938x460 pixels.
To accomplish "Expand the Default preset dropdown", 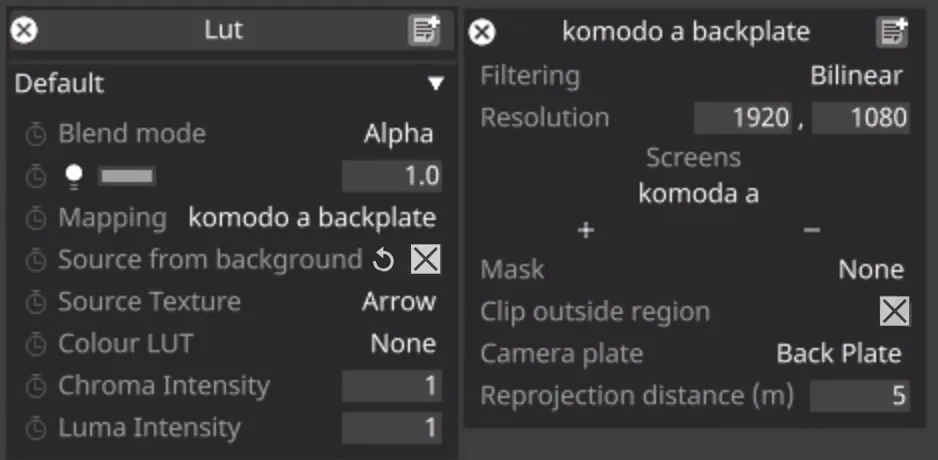I will [x=435, y=84].
